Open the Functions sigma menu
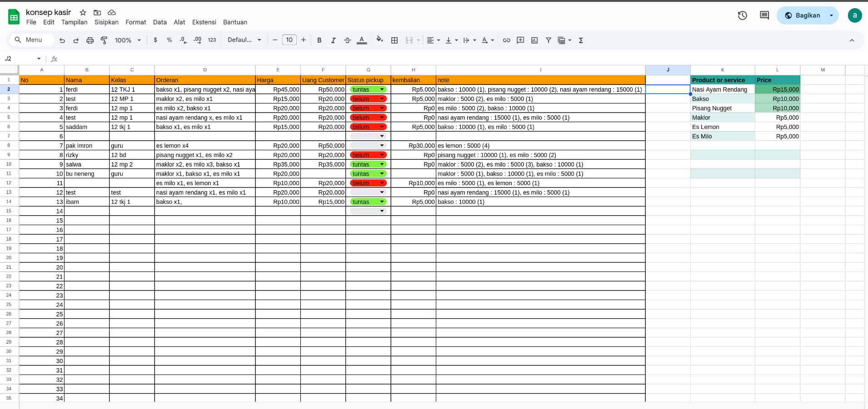This screenshot has height=409, width=868. click(581, 40)
